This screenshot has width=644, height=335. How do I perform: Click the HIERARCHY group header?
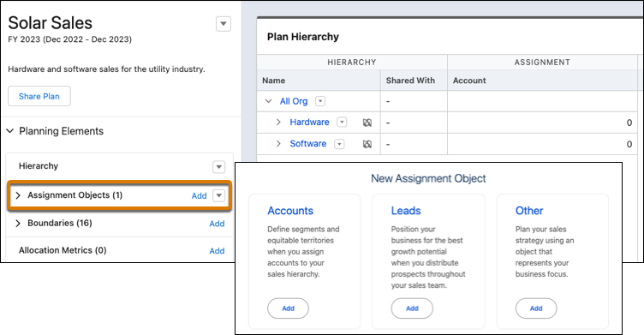[352, 62]
